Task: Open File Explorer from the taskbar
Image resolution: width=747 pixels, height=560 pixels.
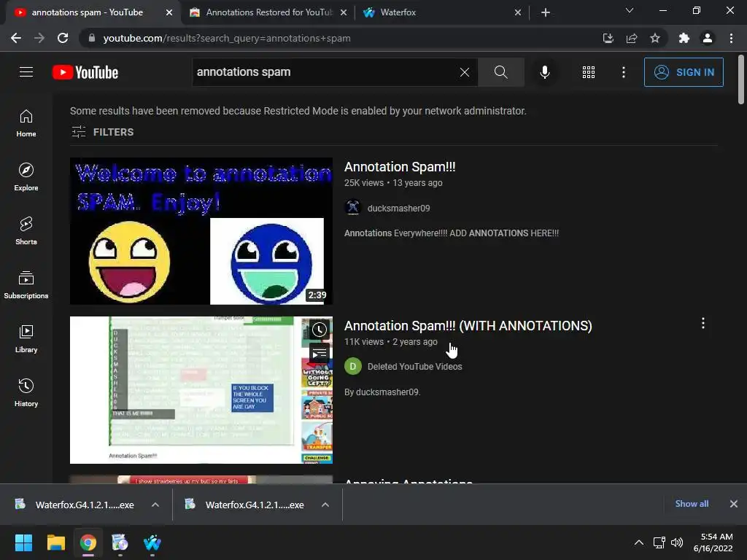Action: 55,542
